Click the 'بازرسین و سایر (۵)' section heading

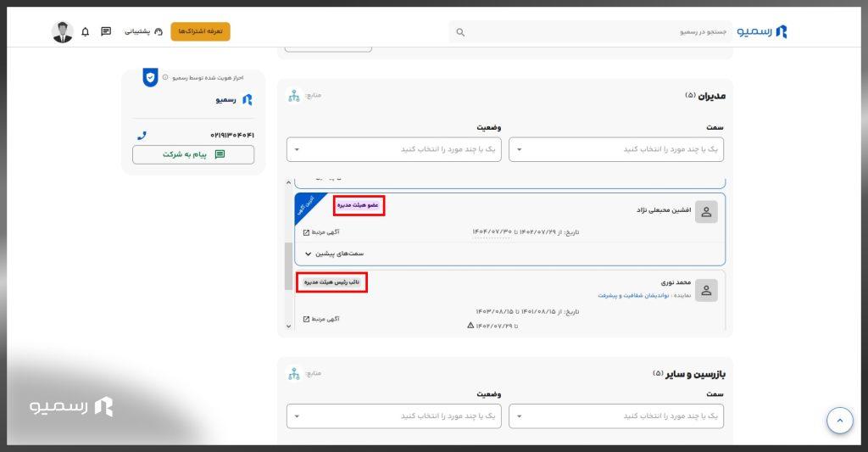[689, 374]
